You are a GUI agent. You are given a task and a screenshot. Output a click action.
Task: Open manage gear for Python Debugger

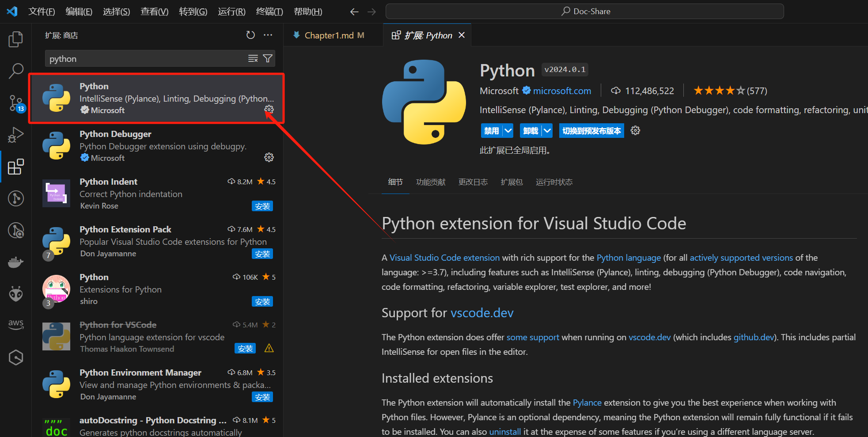(269, 157)
